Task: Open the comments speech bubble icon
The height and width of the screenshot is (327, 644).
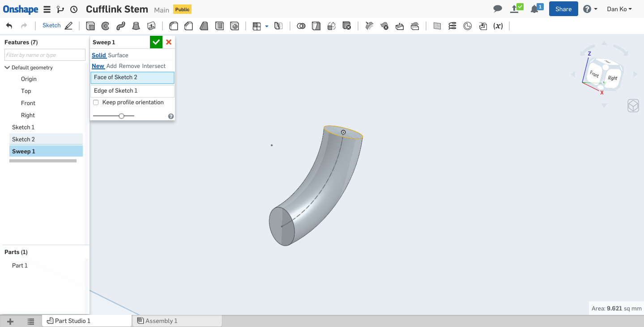Action: coord(498,9)
